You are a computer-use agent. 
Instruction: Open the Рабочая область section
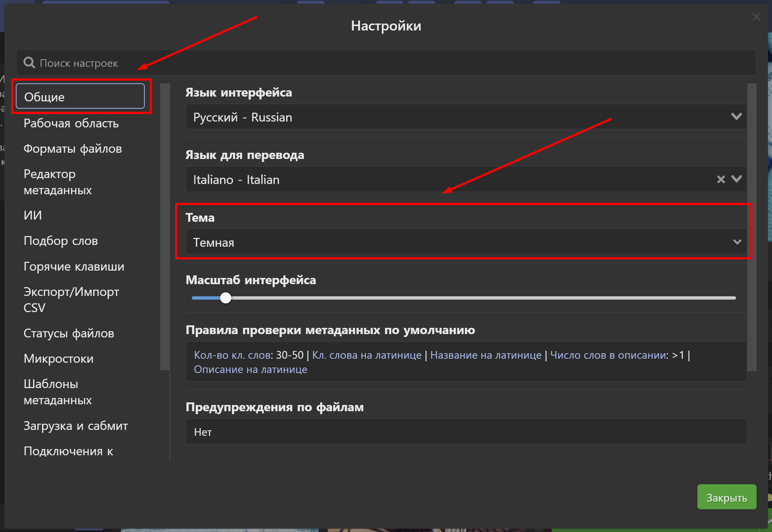(71, 123)
